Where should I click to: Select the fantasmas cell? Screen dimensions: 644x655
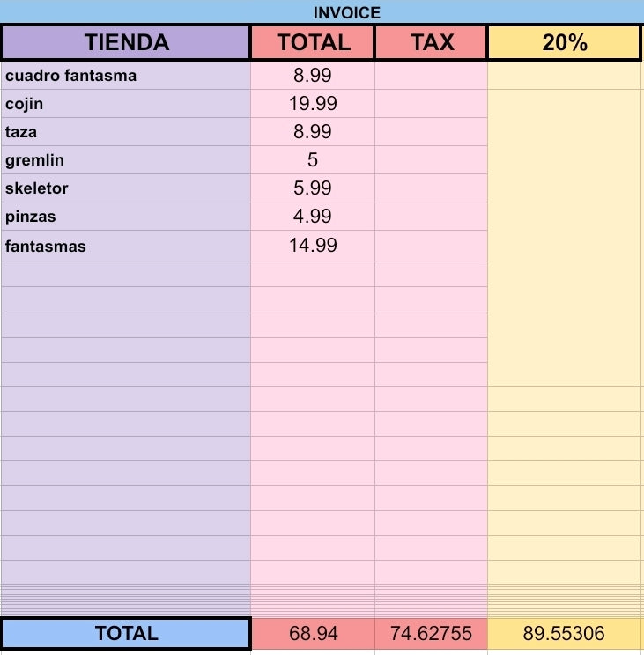tap(126, 246)
